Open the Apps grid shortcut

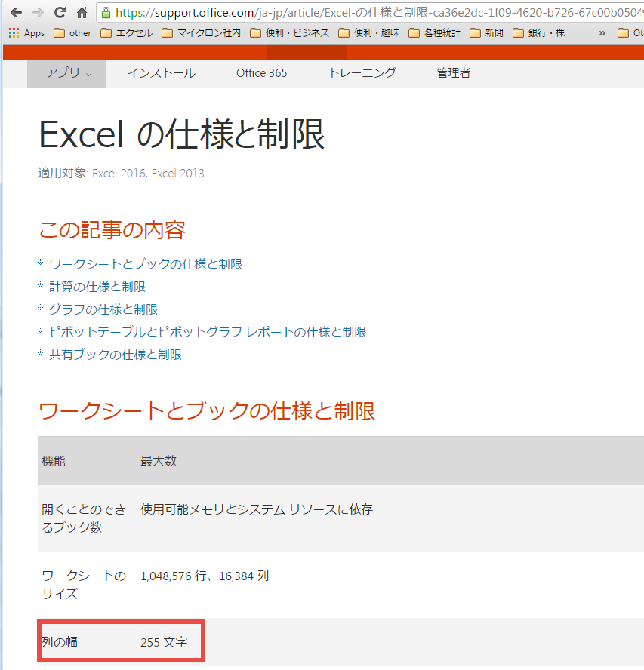point(26,33)
